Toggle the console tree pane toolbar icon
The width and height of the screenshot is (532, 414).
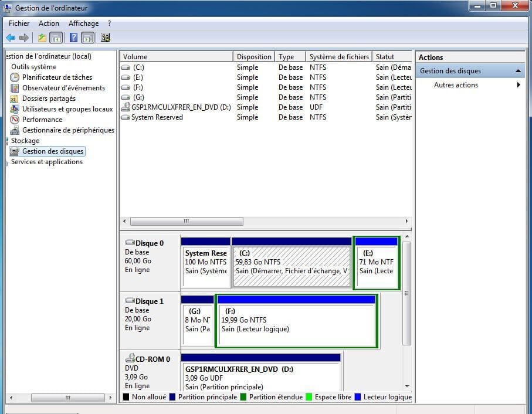pos(56,38)
